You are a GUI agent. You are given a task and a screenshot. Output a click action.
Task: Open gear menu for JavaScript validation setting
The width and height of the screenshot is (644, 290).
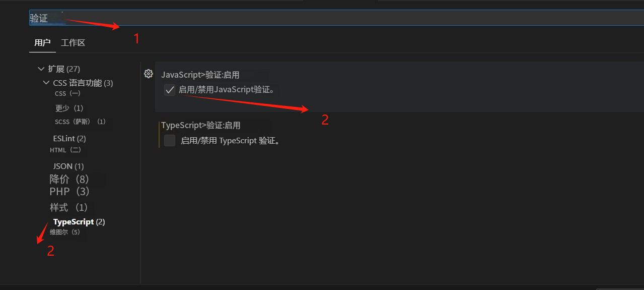pos(148,74)
